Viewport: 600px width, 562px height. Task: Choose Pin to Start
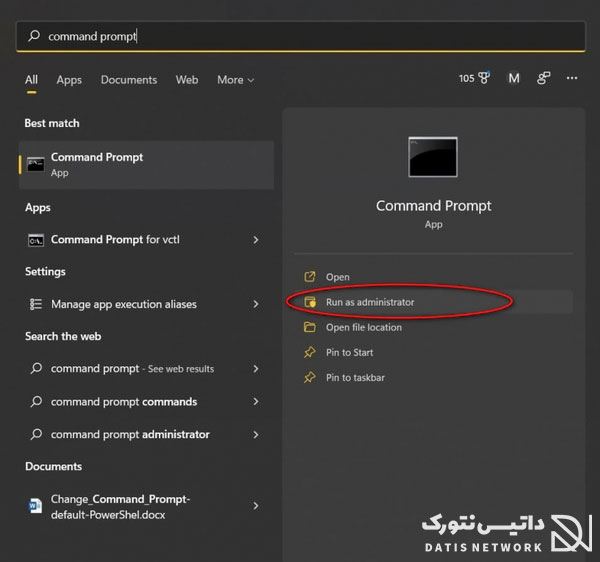(x=434, y=352)
